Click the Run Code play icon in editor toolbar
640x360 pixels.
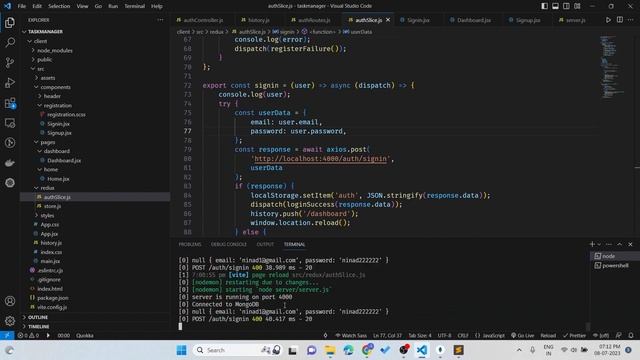608,20
